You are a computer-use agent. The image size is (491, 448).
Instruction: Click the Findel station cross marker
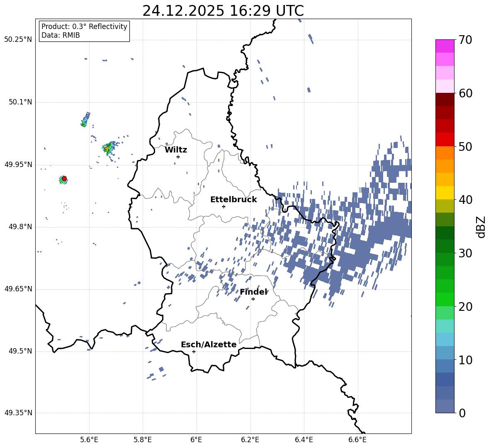pyautogui.click(x=253, y=299)
